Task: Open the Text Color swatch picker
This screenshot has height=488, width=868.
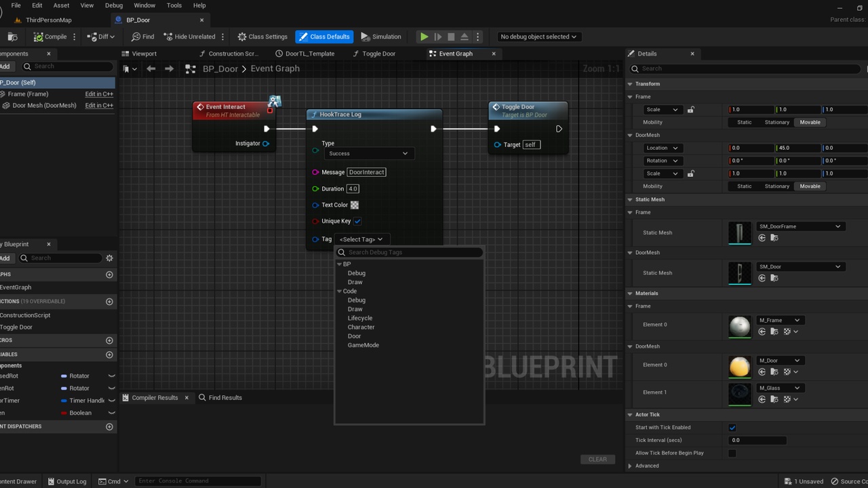Action: point(355,205)
